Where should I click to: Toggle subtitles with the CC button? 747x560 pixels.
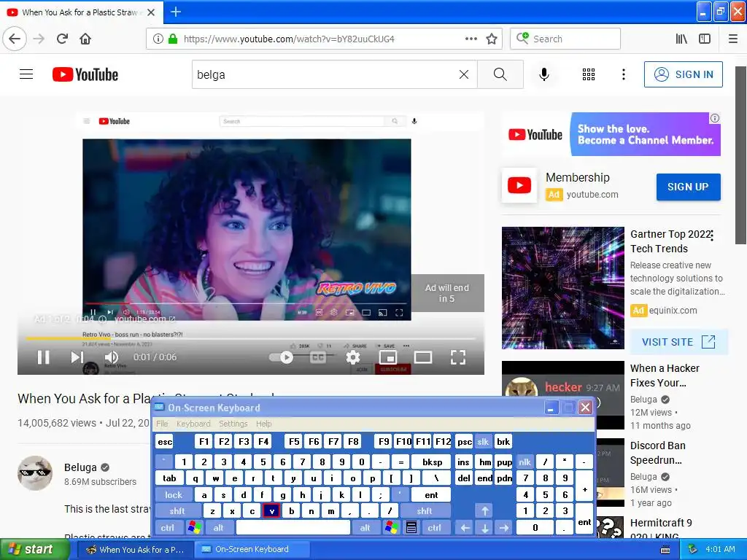pos(318,357)
